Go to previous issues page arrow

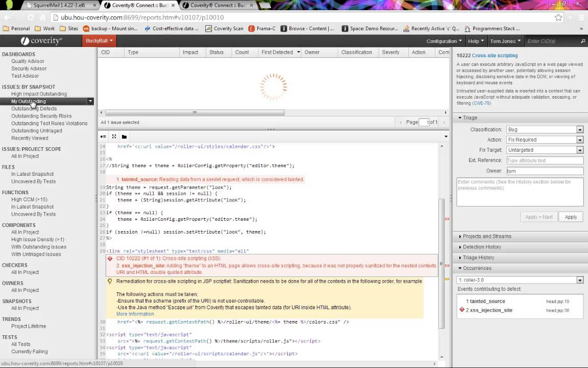coord(401,122)
